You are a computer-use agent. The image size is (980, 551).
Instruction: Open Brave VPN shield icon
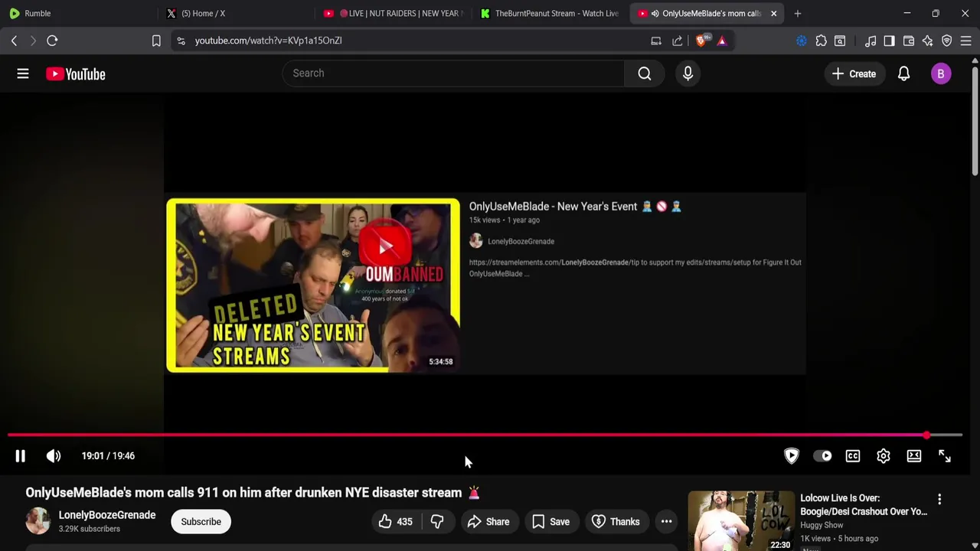coord(947,41)
